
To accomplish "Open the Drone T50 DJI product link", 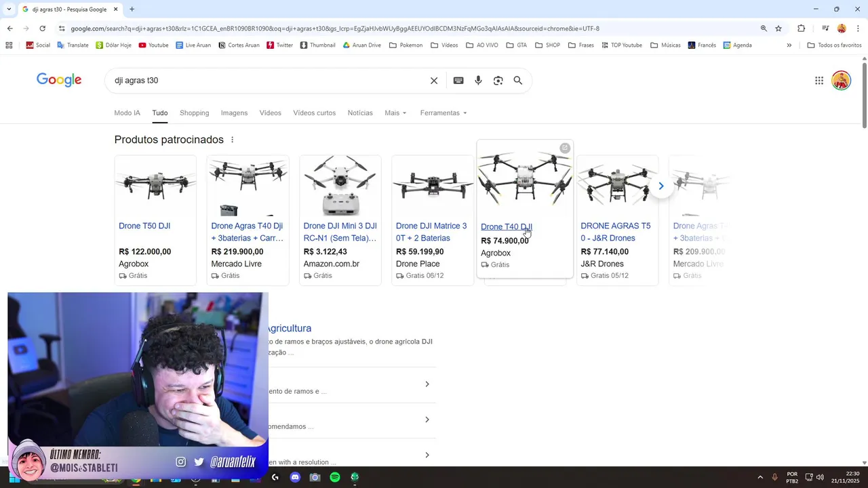I will coord(144,226).
